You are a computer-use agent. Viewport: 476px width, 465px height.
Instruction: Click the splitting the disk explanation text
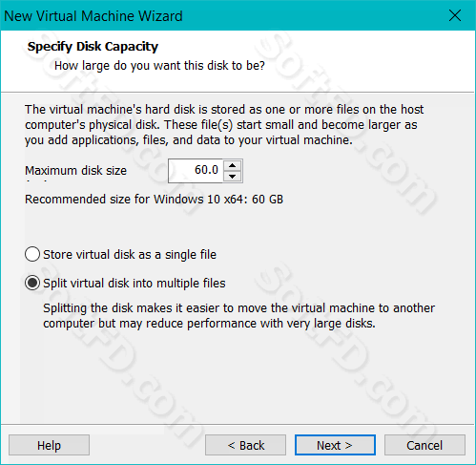pyautogui.click(x=238, y=316)
